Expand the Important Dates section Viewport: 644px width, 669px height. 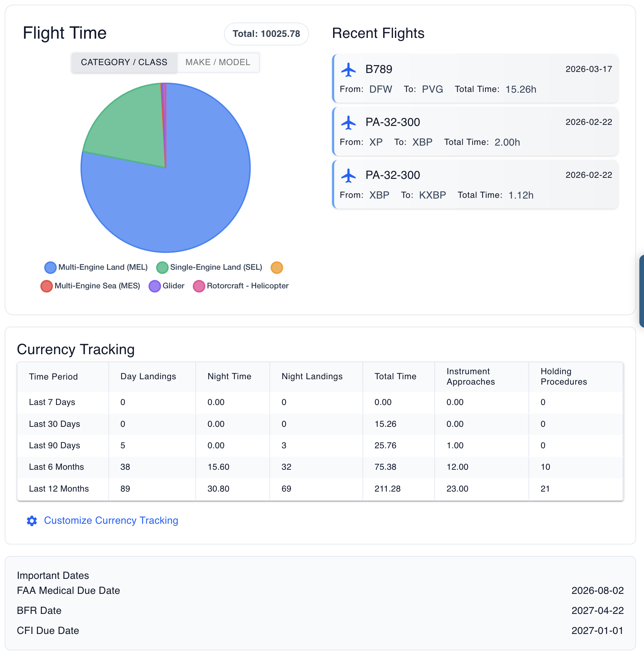53,576
